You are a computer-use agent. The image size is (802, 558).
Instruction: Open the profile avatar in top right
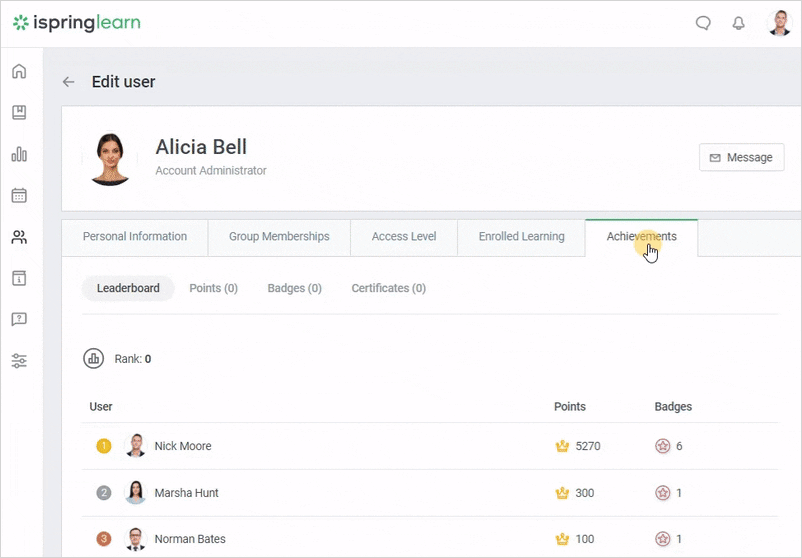tap(779, 23)
